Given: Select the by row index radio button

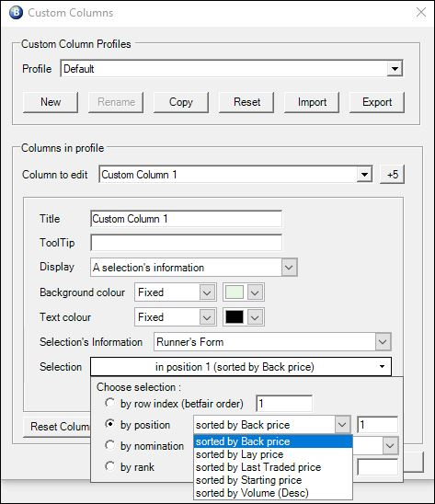Looking at the screenshot, I should pos(110,403).
